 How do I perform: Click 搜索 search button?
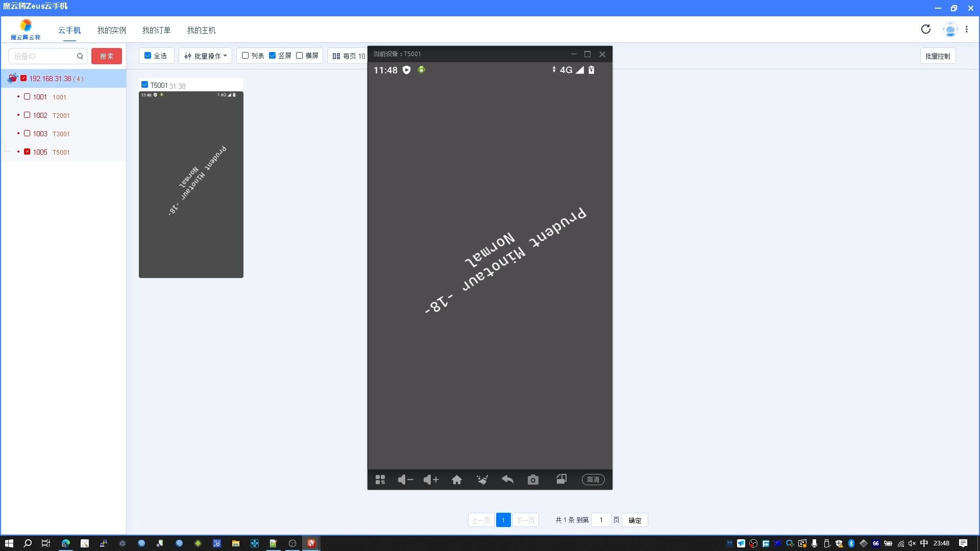coord(106,56)
